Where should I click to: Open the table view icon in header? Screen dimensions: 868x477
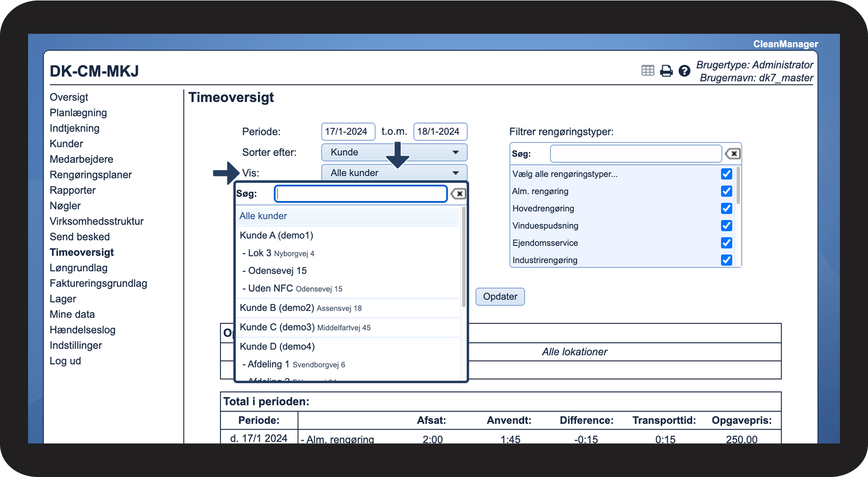pos(647,71)
